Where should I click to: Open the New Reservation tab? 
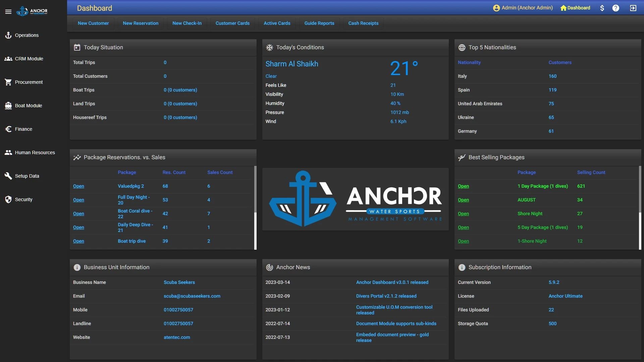click(x=140, y=23)
